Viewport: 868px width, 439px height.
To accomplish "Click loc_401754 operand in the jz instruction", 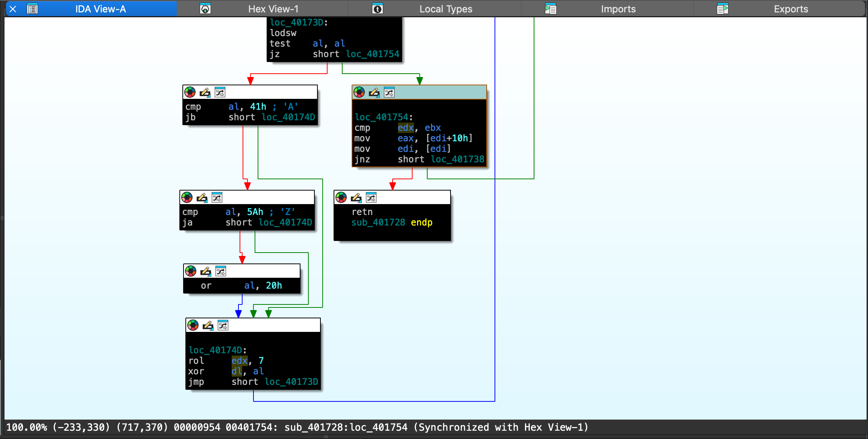I will pyautogui.click(x=373, y=54).
